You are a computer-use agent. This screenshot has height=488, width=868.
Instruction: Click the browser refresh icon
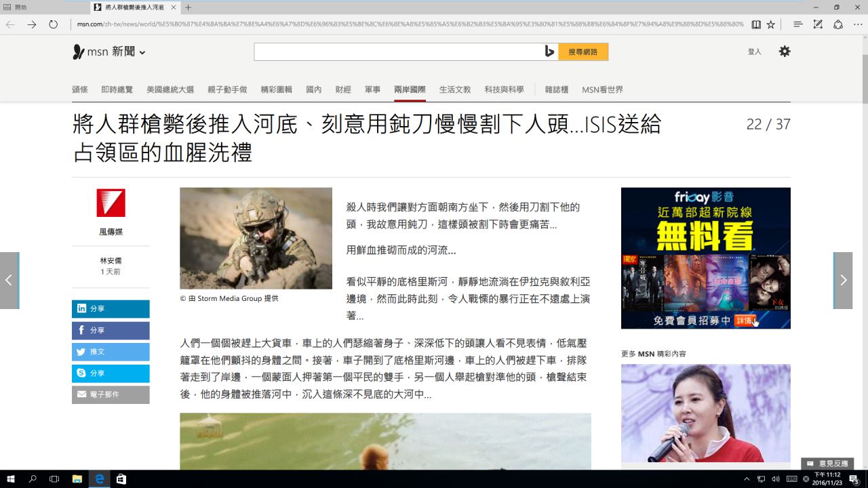(x=53, y=24)
